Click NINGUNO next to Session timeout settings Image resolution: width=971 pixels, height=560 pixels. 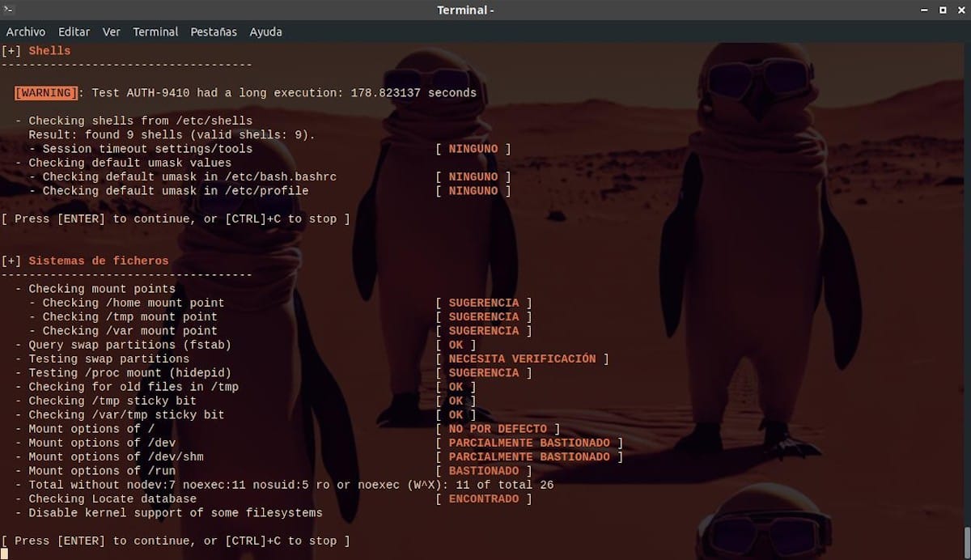(473, 149)
